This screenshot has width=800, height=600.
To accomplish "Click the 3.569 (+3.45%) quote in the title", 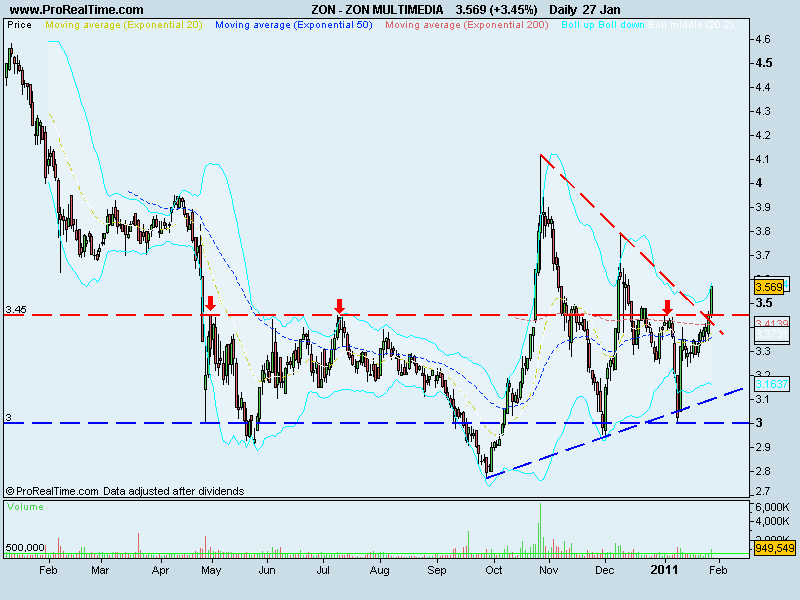I will point(496,10).
